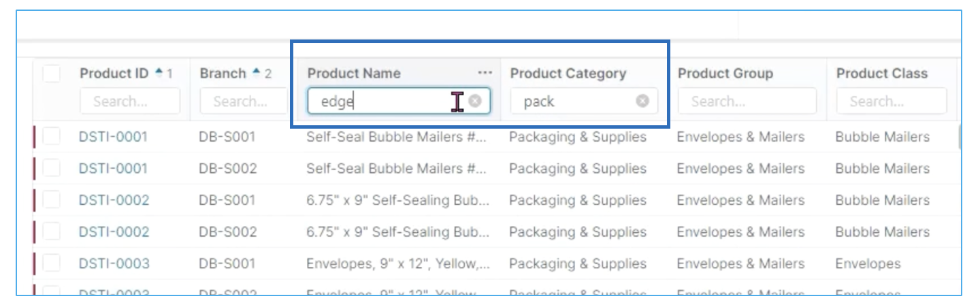Click the Branch column header
The height and width of the screenshot is (305, 980).
[223, 74]
